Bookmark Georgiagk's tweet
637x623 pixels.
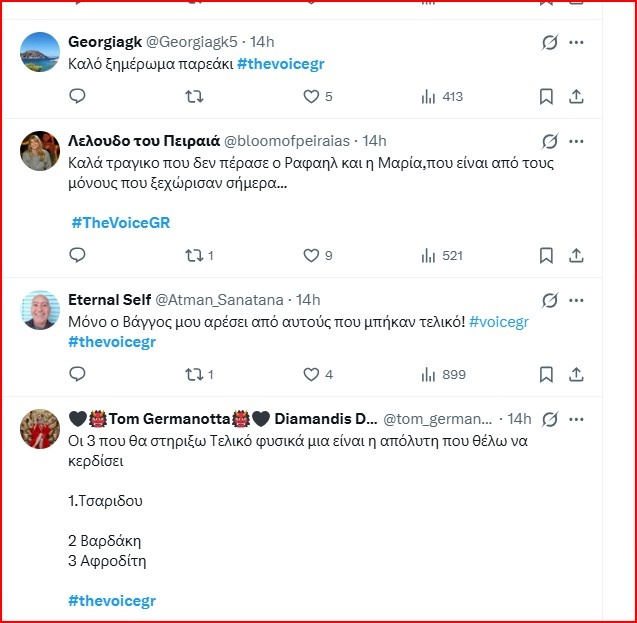[546, 96]
